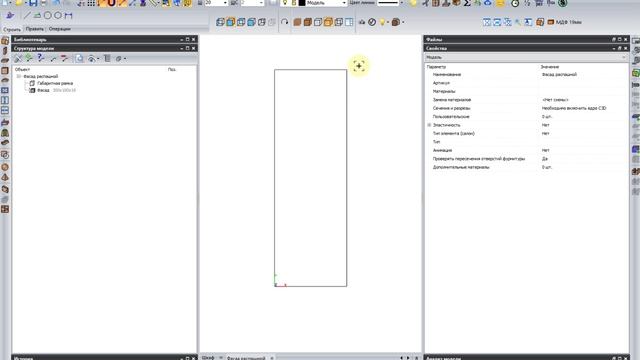
Task: Select the Габаритная рамка tree item
Action: (x=55, y=83)
